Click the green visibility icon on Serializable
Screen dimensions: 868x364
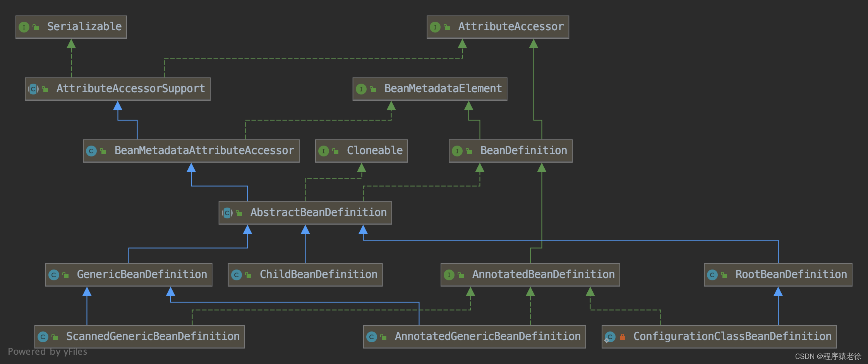pos(36,27)
